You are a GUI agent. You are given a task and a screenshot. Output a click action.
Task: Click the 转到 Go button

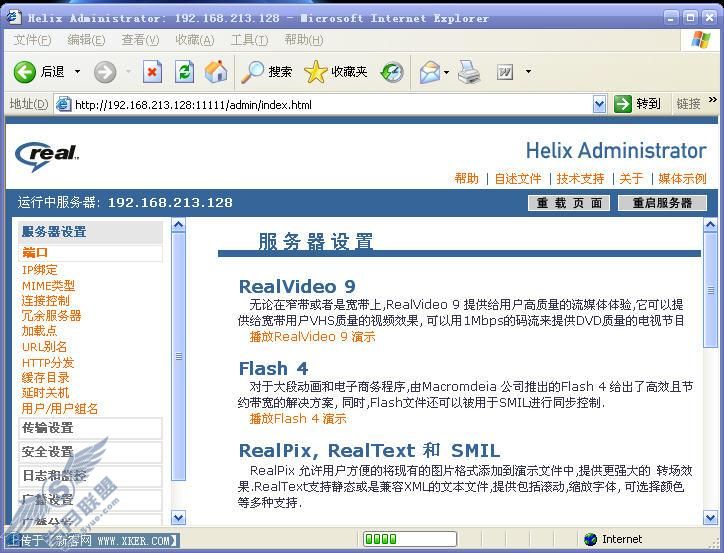[637, 104]
